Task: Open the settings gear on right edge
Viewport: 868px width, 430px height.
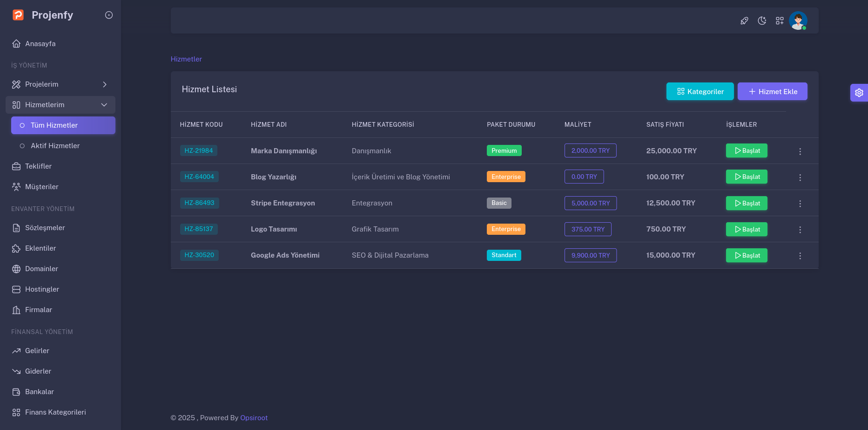Action: click(859, 93)
